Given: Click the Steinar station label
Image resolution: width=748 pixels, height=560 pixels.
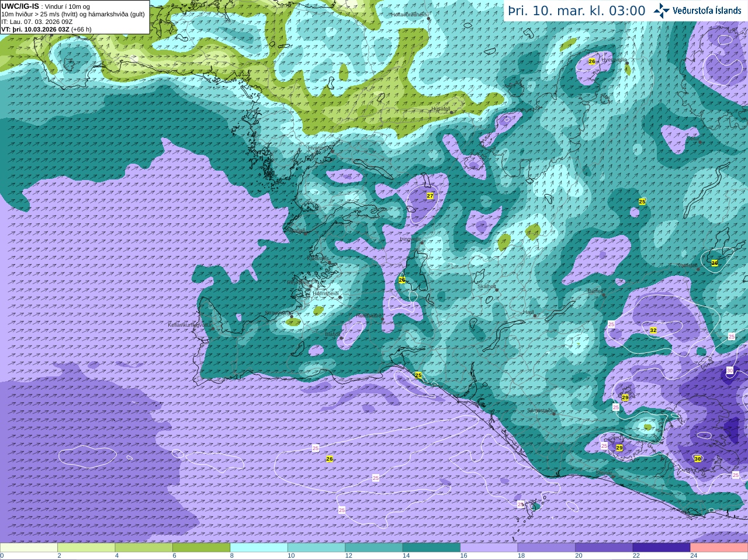Looking at the screenshot, I should 604,473.
